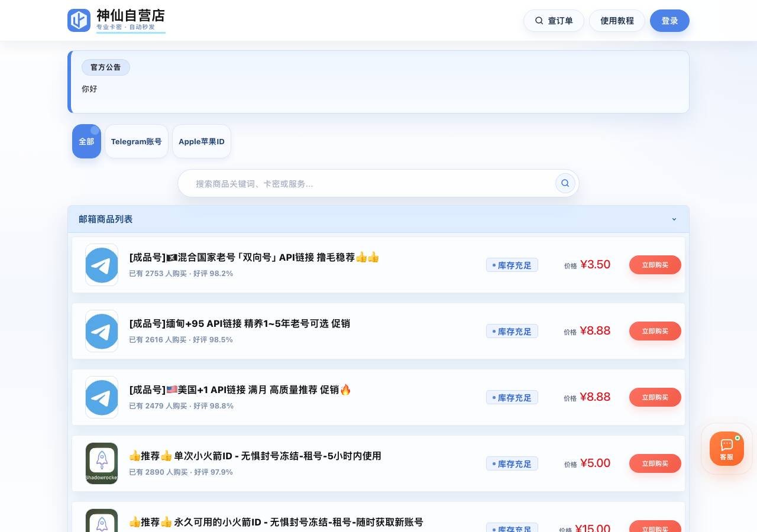757x532 pixels.
Task: Click the 已有 2753 人购买 stats text
Action: pos(181,274)
